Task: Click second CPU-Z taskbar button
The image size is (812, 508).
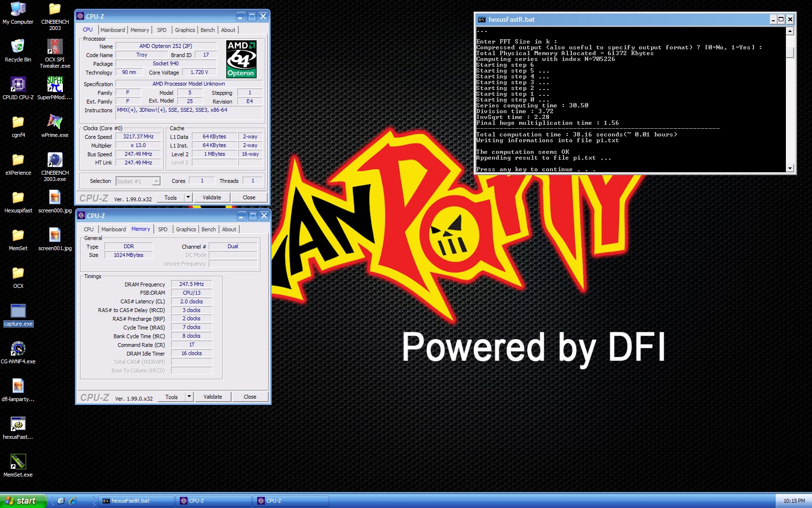Action: pyautogui.click(x=291, y=501)
